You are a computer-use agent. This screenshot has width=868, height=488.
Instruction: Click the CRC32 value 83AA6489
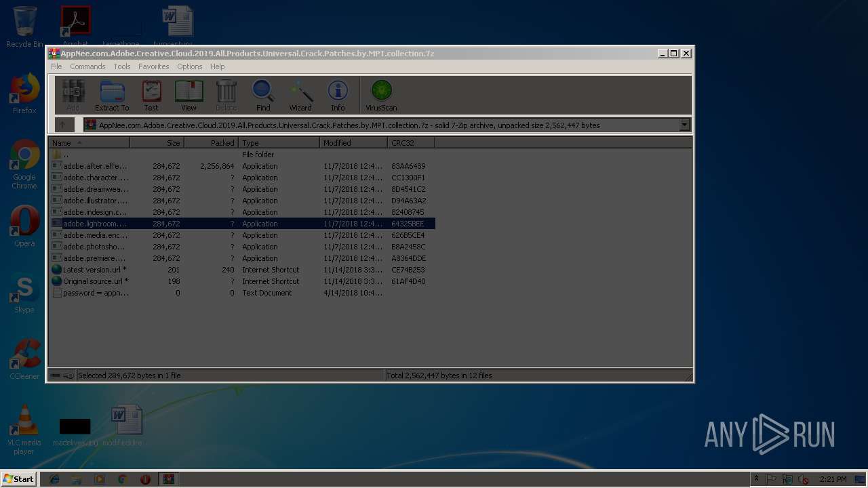click(x=408, y=166)
